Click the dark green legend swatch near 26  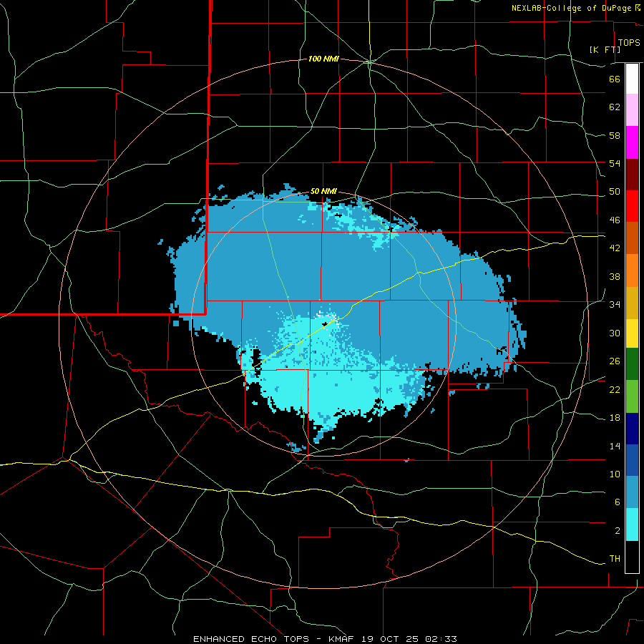click(632, 364)
